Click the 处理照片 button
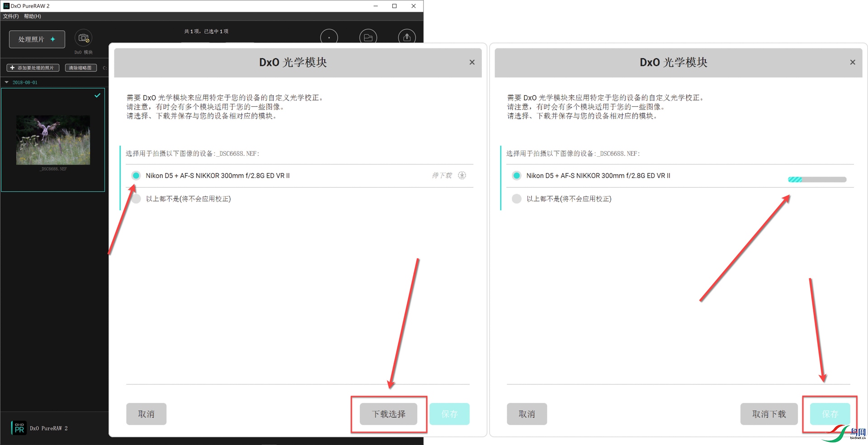This screenshot has height=445, width=868. click(x=37, y=39)
